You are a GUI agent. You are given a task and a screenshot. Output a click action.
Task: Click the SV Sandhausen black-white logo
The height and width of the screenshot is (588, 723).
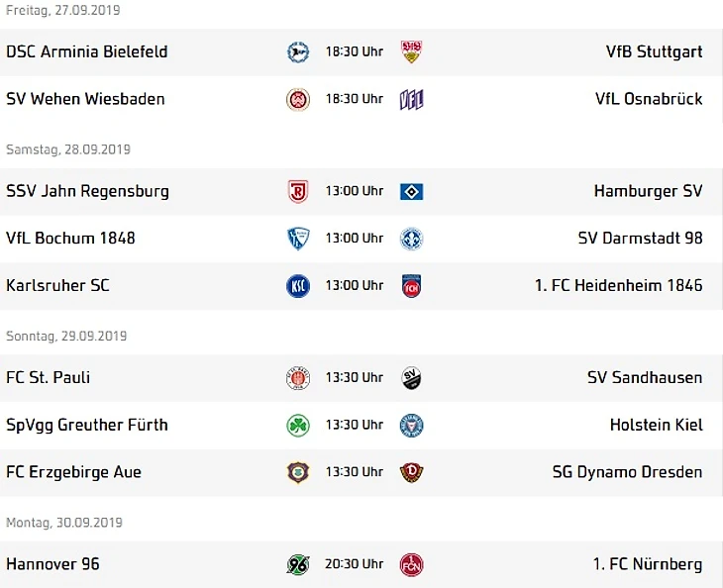click(411, 378)
